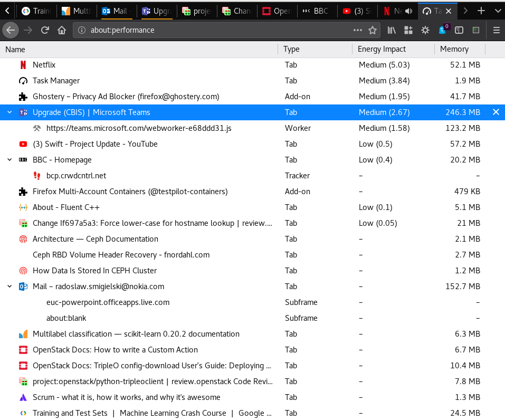
Task: Select the TripleO config-download User's Guide row
Action: [252, 366]
